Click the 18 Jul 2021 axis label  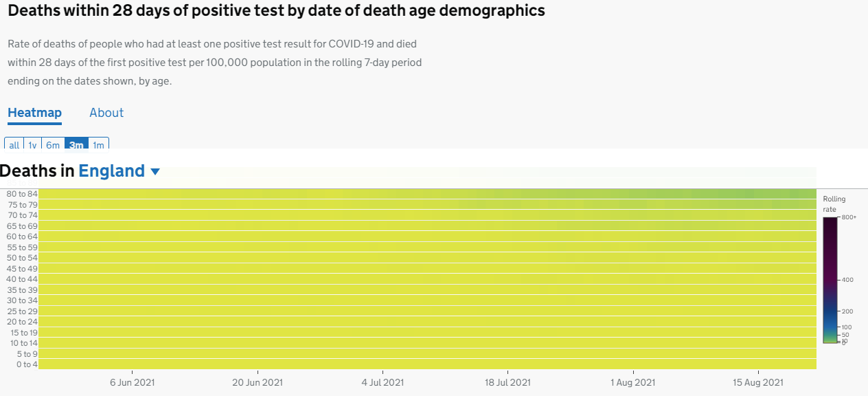pyautogui.click(x=507, y=383)
